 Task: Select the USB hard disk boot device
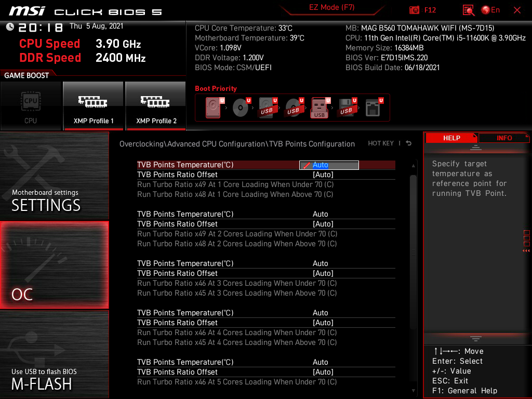pos(268,108)
